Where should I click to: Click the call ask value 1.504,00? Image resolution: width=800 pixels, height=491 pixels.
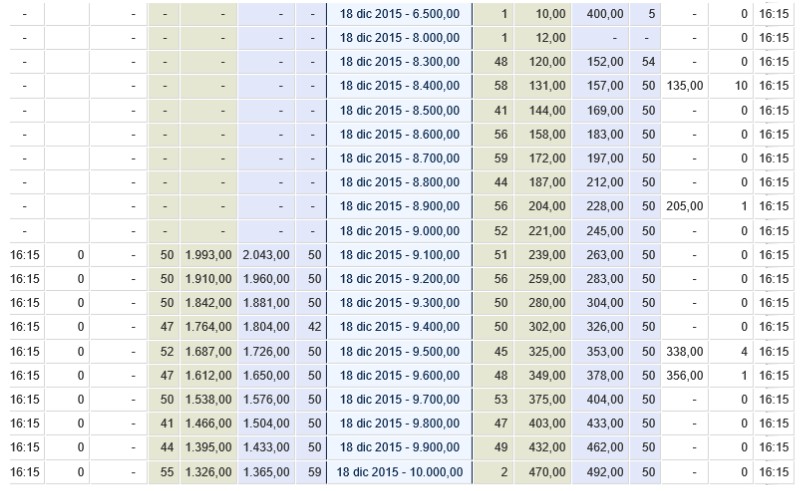tap(266, 423)
